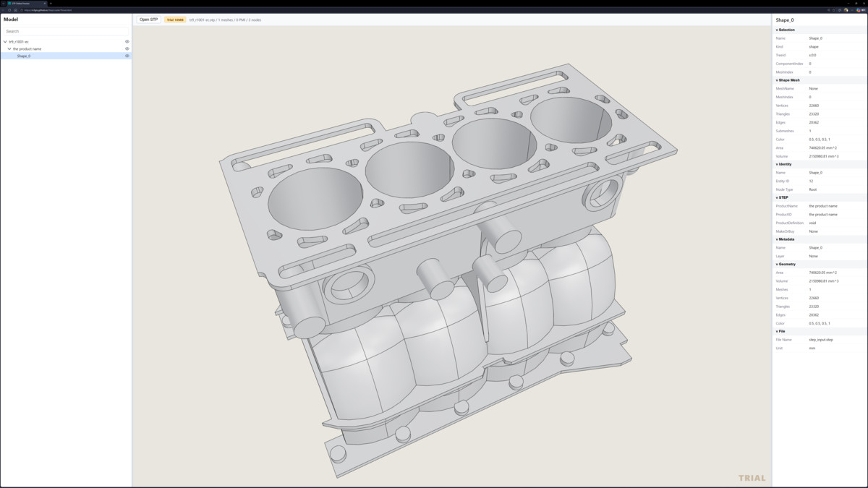Open the browser tab search dropdown
The height and width of the screenshot is (488, 868).
tap(4, 3)
